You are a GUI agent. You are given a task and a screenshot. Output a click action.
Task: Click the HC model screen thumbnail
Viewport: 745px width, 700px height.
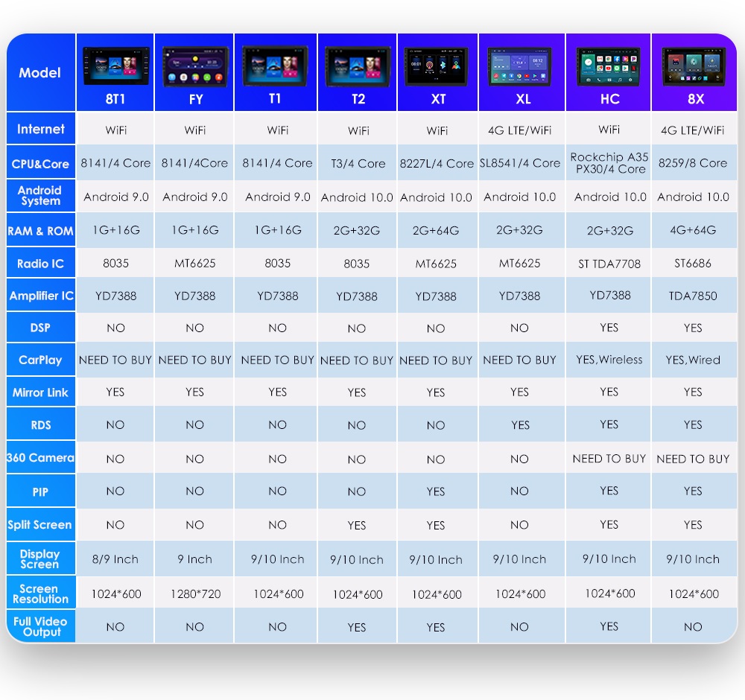click(609, 66)
